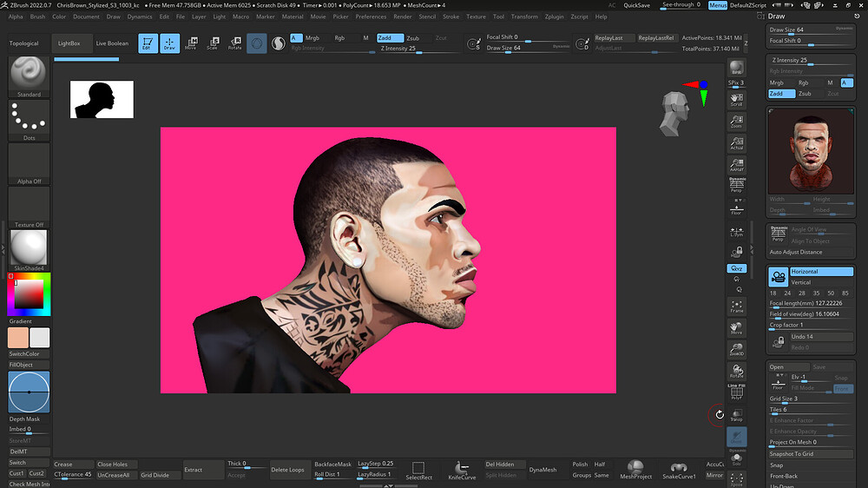Click the MeshProject brush icon
Screen dimensions: 868x488
(x=635, y=470)
